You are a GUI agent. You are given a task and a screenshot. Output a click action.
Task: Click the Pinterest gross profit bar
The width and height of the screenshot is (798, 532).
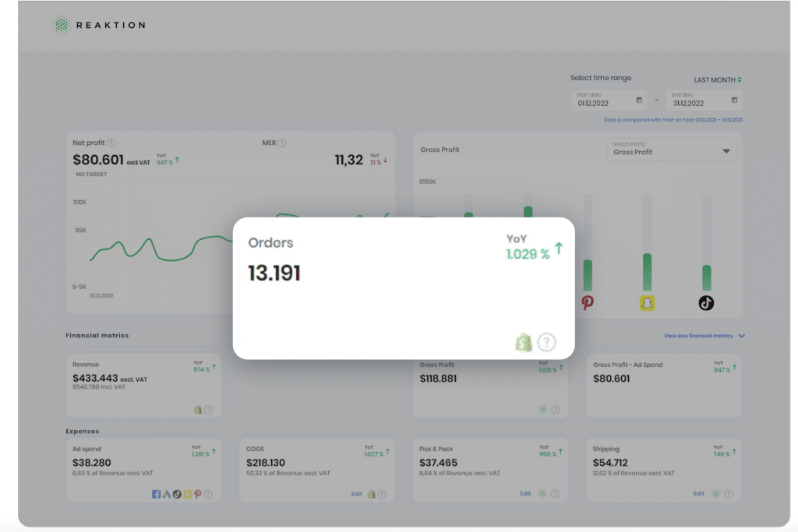(588, 275)
